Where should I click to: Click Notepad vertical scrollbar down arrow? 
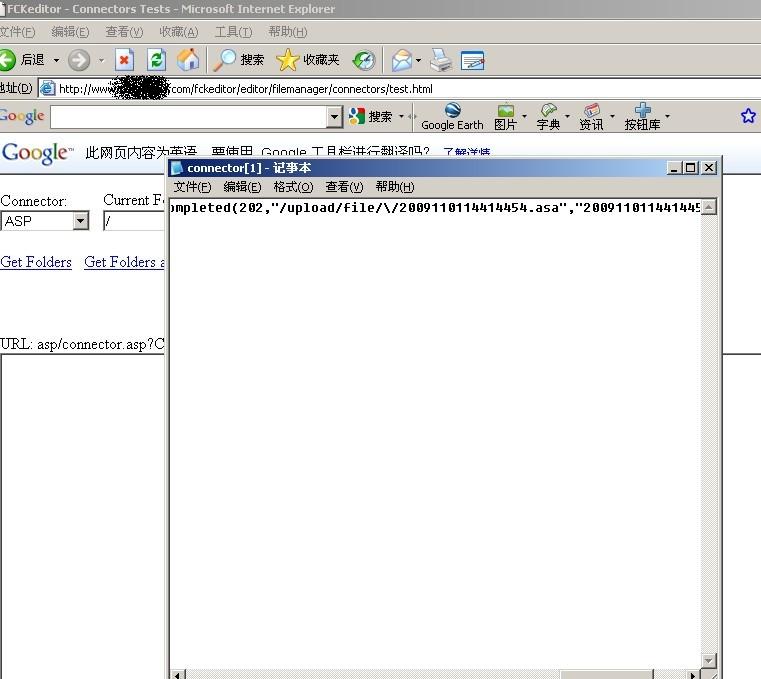pyautogui.click(x=709, y=661)
